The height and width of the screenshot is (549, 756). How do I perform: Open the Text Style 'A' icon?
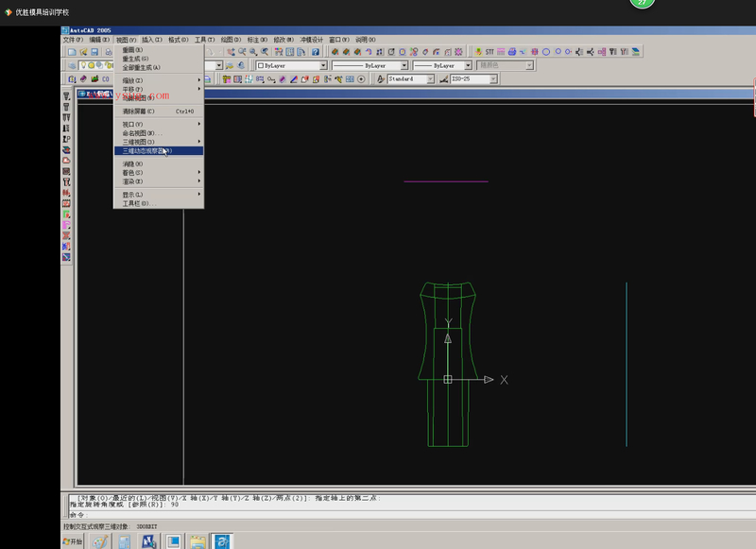click(x=381, y=79)
